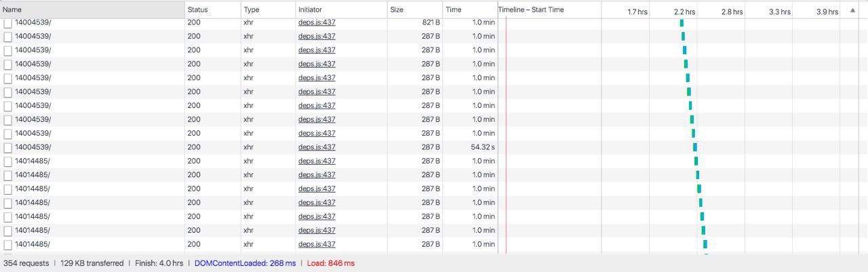Click the waterfall bar for the 54.32 s request
This screenshot has height=272, width=868.
coord(694,147)
